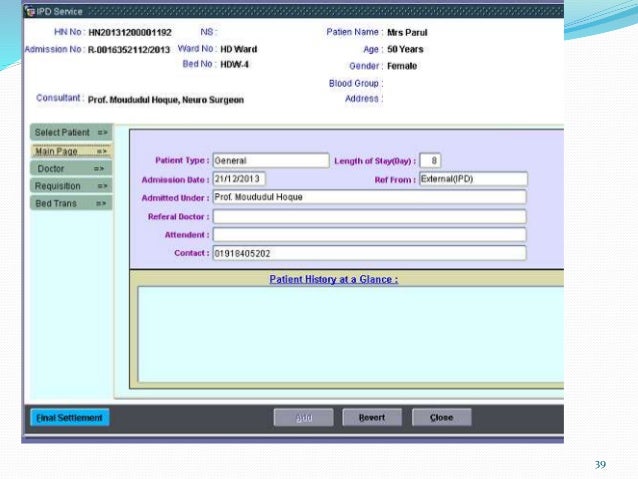Select the Bed Trans tab
Screen dimensions: 638x479
click(x=71, y=203)
